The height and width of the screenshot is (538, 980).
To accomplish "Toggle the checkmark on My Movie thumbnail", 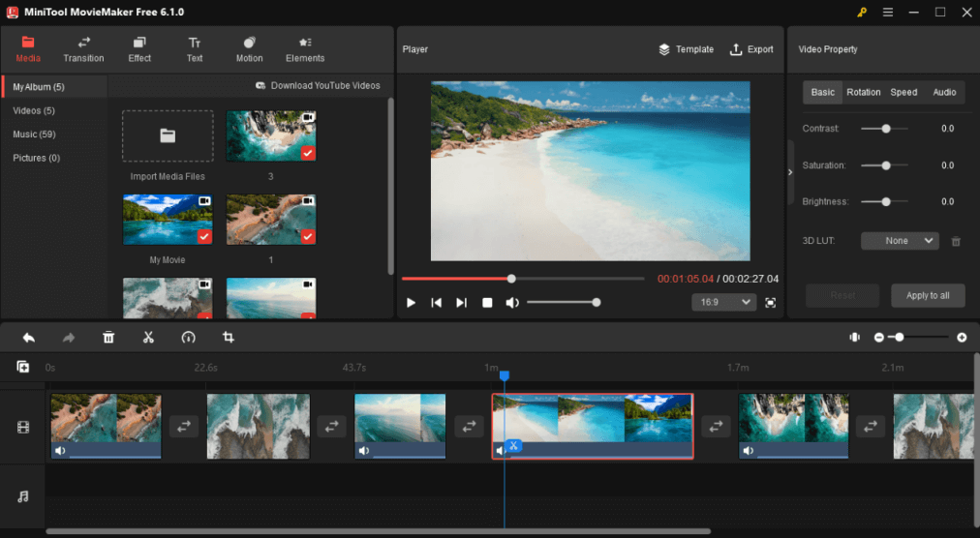I will point(204,237).
